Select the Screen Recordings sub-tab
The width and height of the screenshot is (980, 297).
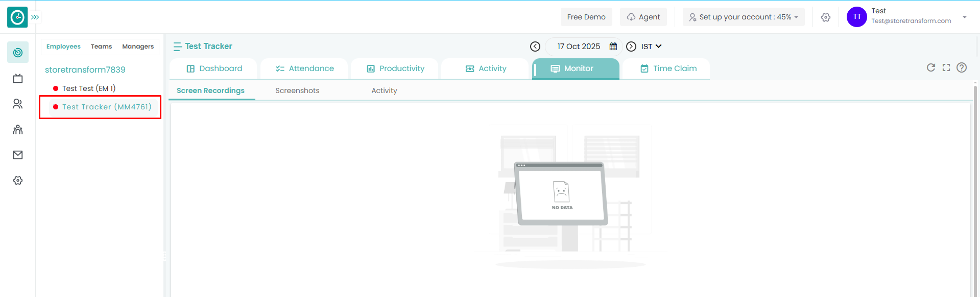[x=210, y=90]
